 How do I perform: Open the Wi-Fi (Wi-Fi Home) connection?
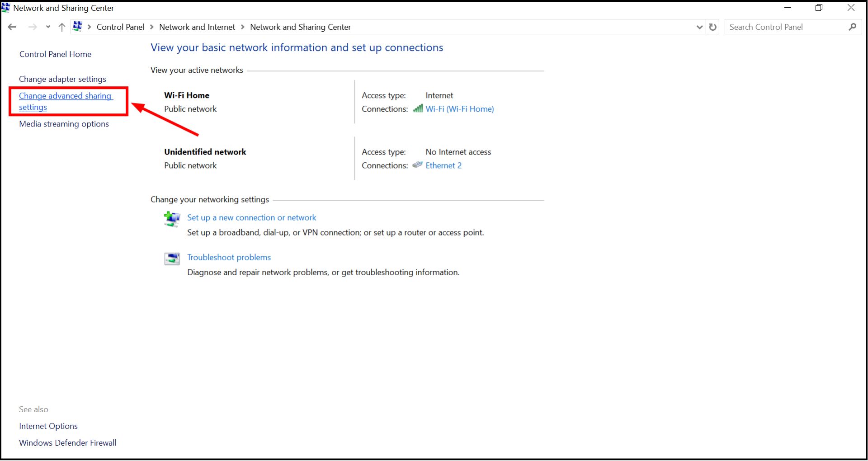[x=460, y=108]
